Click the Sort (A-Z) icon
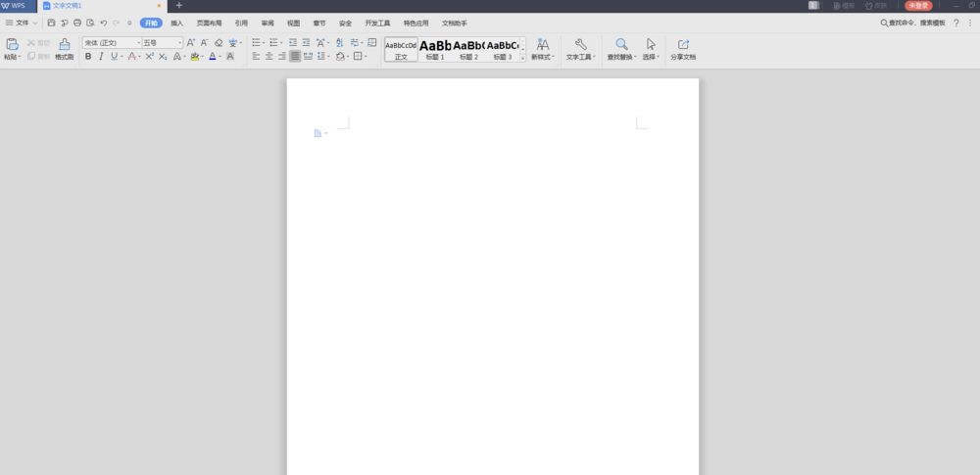The width and height of the screenshot is (980, 475). 339,42
